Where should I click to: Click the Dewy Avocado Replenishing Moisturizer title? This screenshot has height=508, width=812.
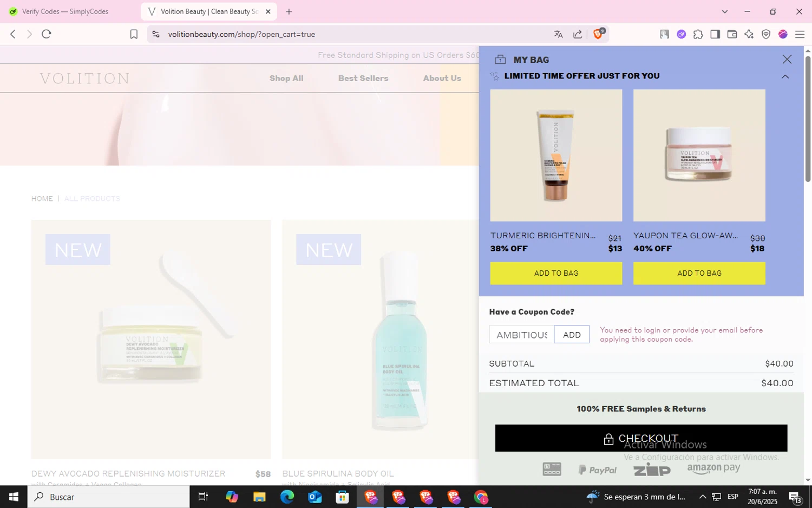(x=128, y=474)
